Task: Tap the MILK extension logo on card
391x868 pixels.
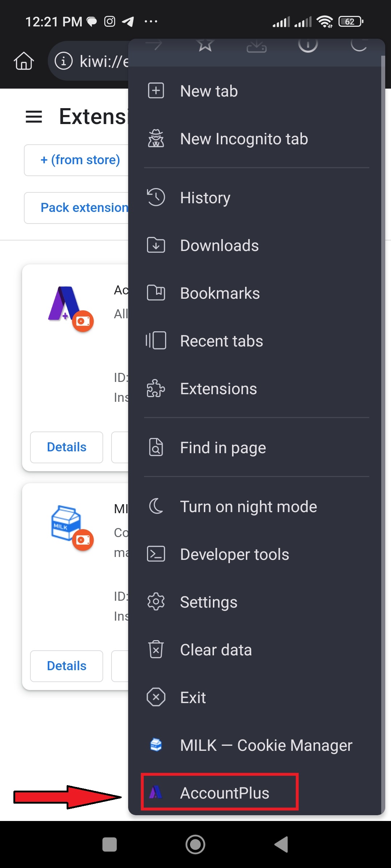Action: click(66, 523)
